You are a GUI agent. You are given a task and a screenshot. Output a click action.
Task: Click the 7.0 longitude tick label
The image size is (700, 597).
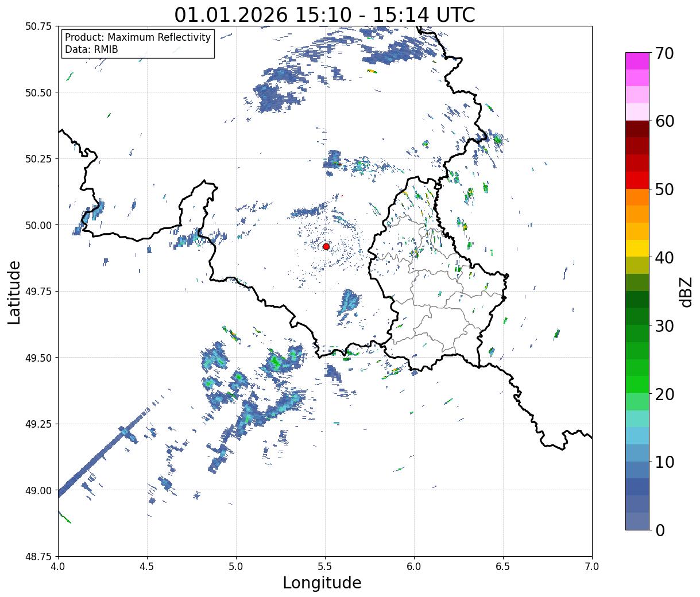pos(592,566)
